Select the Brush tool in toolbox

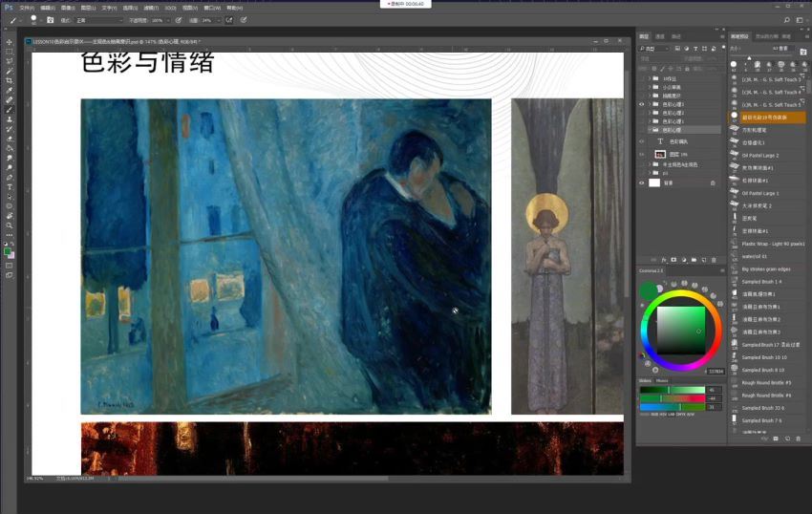click(10, 110)
